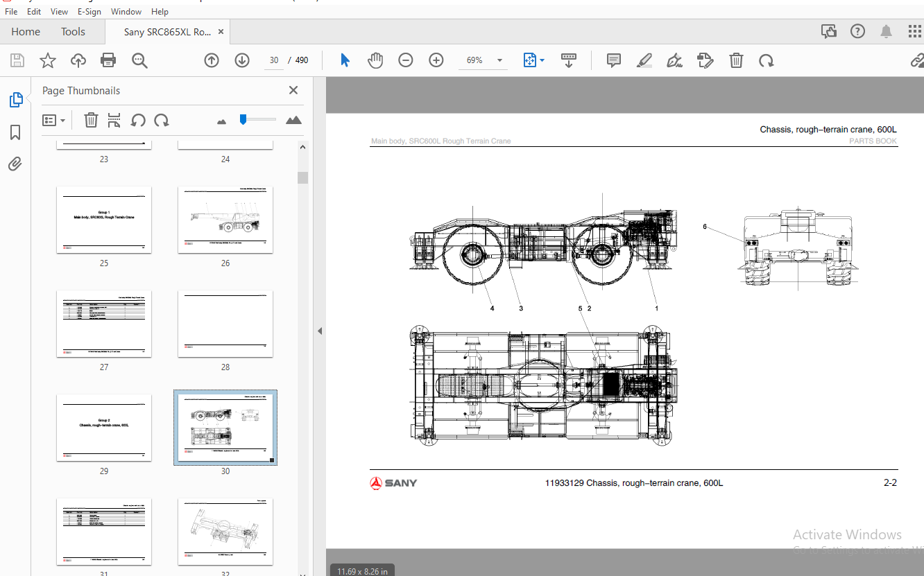The image size is (924, 576).
Task: Open the Attachments paperclip panel
Action: click(x=15, y=164)
